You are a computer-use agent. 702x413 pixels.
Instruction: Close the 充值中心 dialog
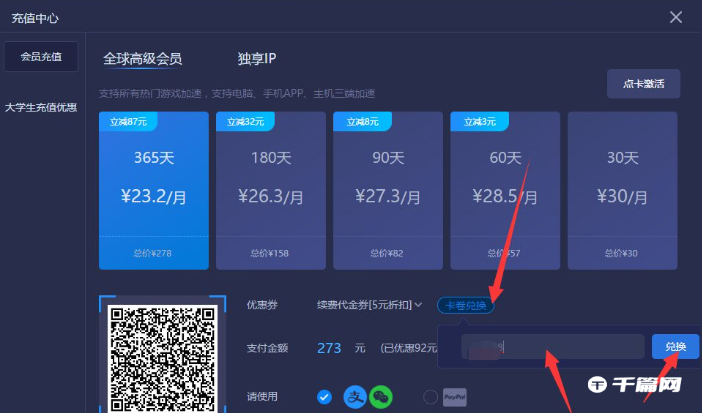[676, 17]
